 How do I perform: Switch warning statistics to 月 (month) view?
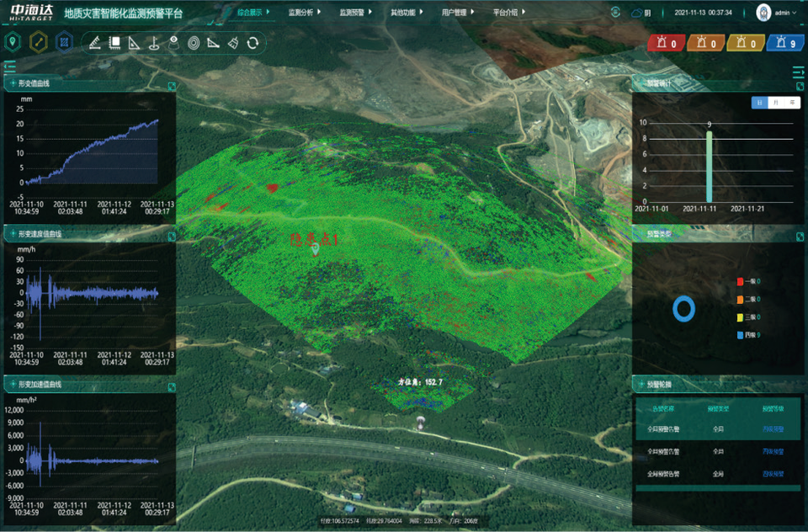tap(775, 103)
